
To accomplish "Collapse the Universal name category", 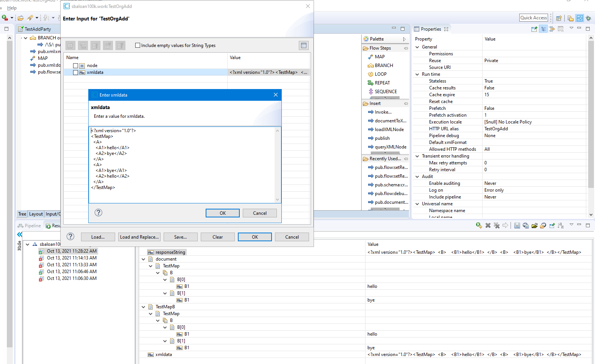I will click(417, 204).
